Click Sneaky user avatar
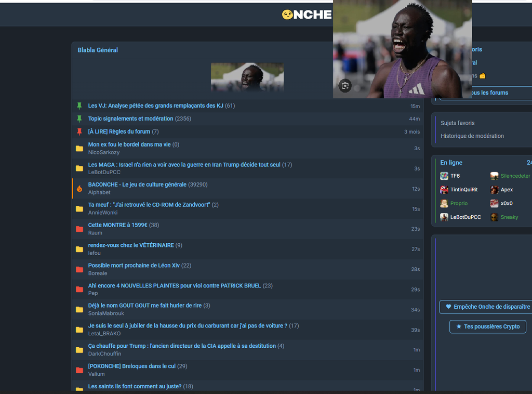Screen dimensions: 532x394 pos(495,217)
